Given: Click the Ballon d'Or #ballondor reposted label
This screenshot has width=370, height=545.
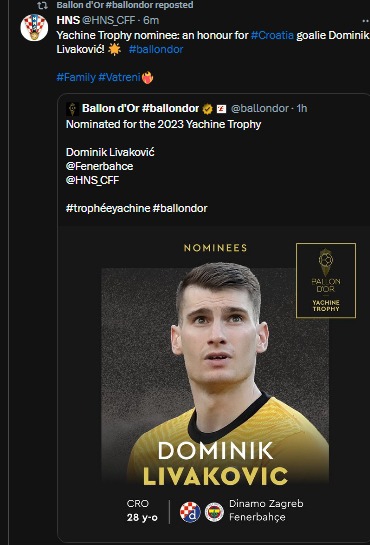Looking at the screenshot, I should pyautogui.click(x=125, y=5).
